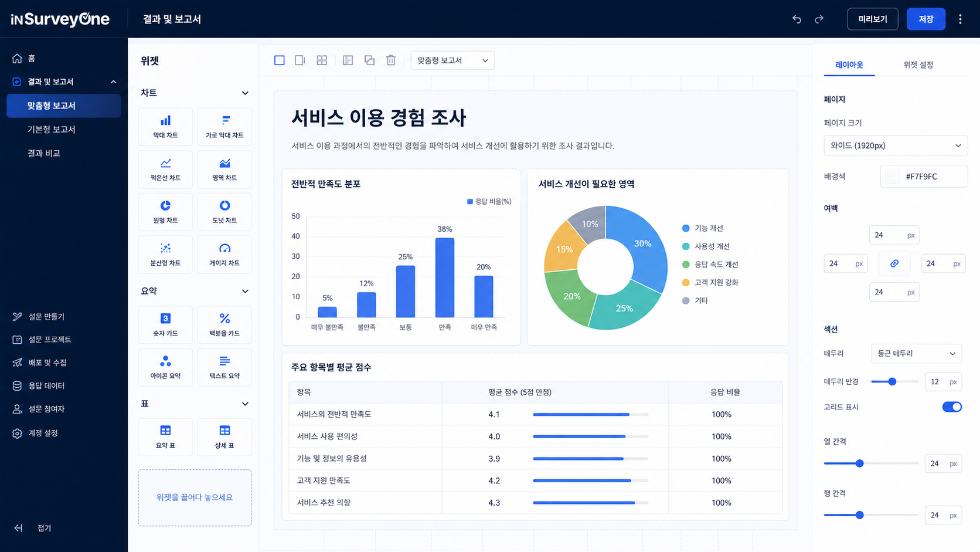Add a 게이지 차트 widget
Screen dimensions: 980x552
(x=224, y=255)
